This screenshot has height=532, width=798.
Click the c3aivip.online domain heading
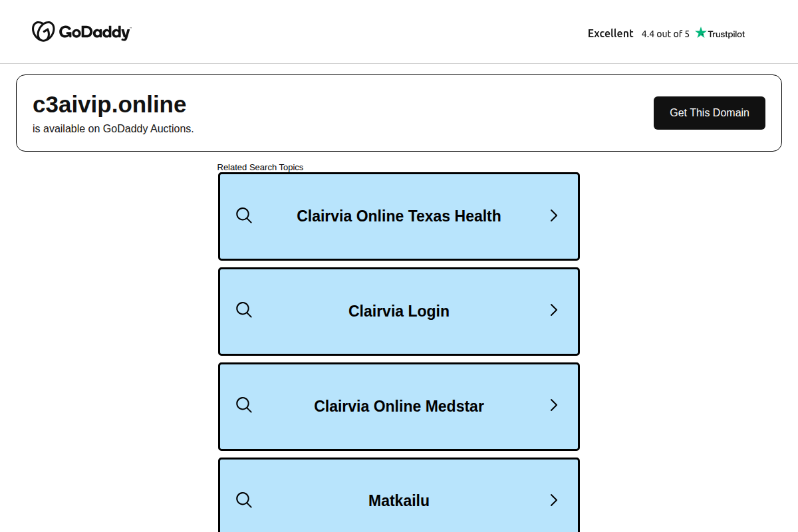[x=110, y=105]
